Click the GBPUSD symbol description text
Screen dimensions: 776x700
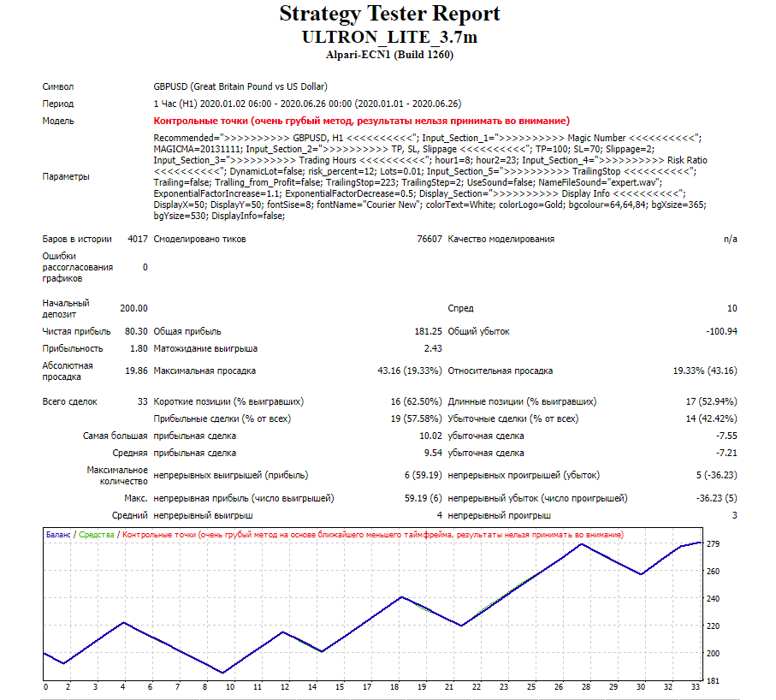click(240, 86)
